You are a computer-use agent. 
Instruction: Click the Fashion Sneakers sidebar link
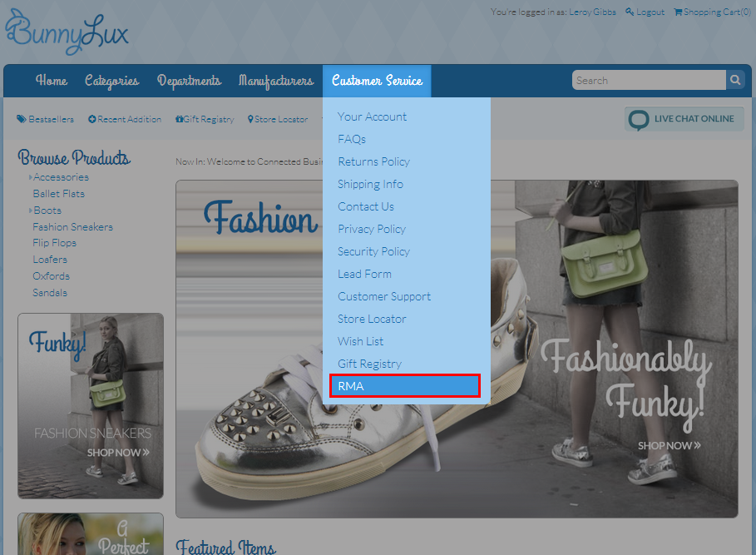(73, 227)
